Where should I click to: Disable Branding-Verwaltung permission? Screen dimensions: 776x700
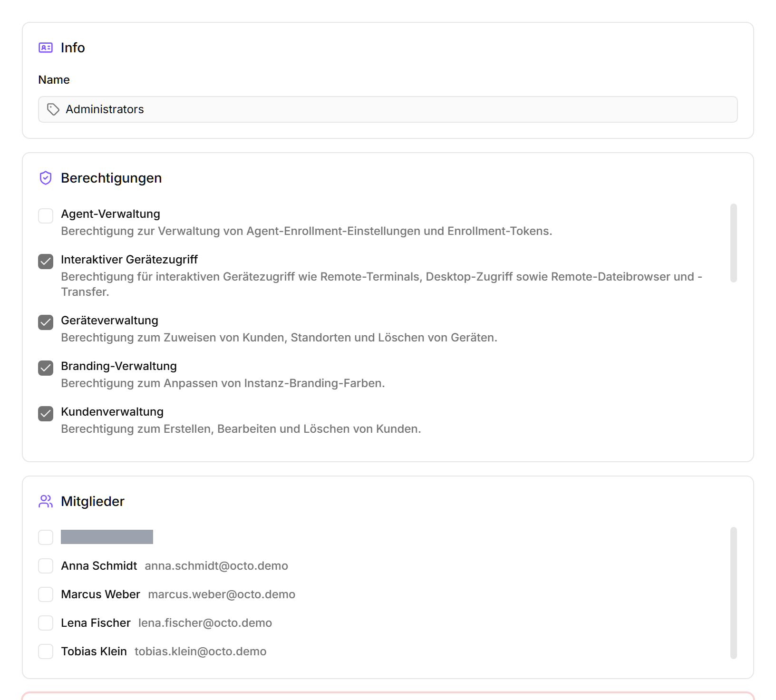pyautogui.click(x=46, y=368)
